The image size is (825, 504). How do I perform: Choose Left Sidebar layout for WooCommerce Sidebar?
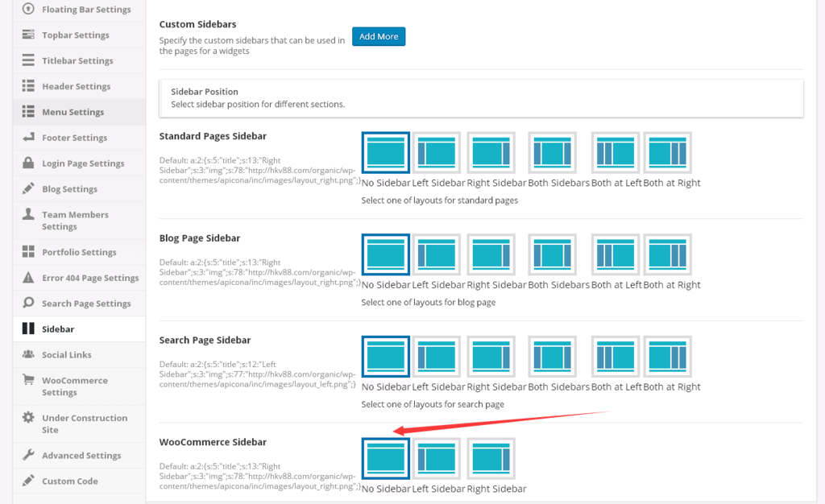pyautogui.click(x=437, y=459)
